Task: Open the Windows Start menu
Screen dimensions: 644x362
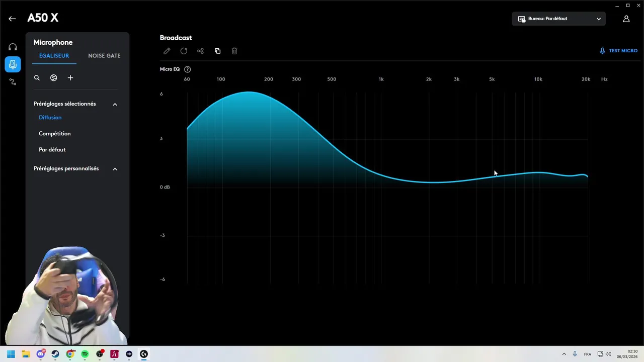Action: 11,354
